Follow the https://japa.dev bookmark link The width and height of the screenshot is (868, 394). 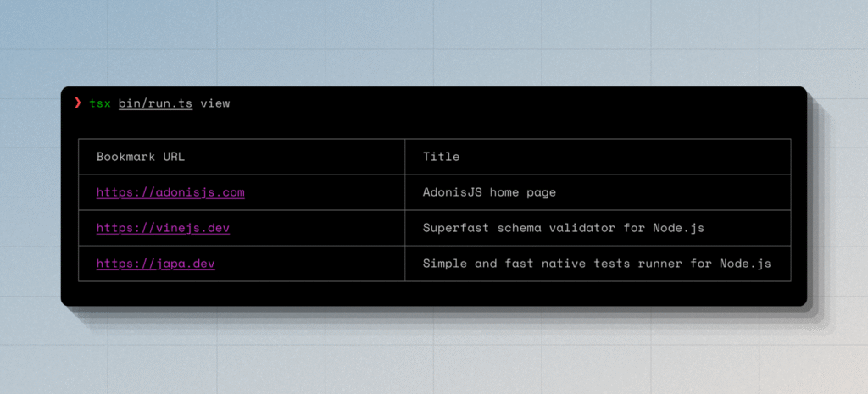tap(155, 264)
